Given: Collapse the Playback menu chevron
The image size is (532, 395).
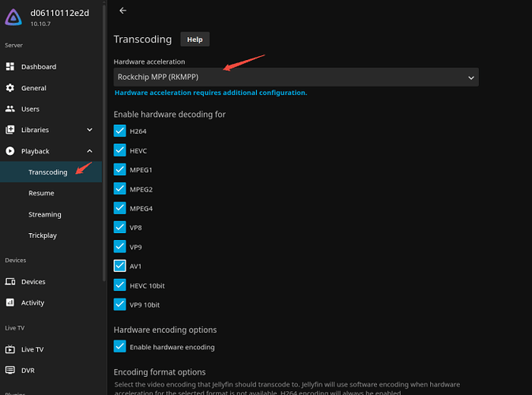Looking at the screenshot, I should [x=89, y=151].
